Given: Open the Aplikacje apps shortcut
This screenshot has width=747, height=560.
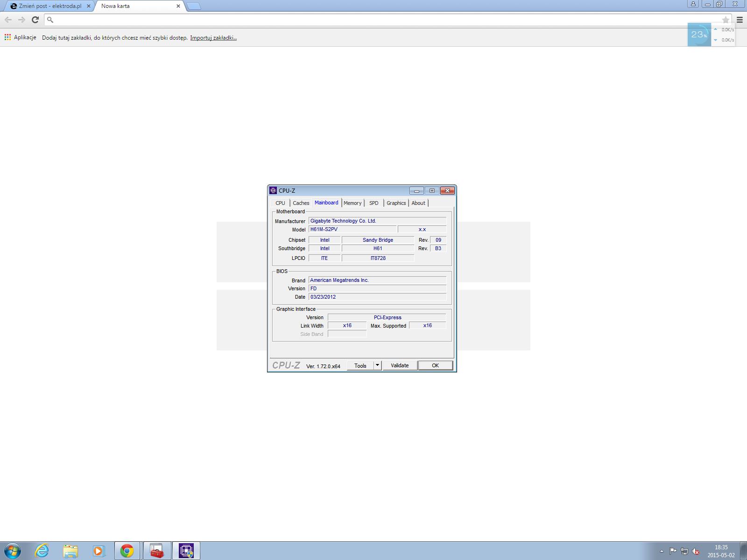Looking at the screenshot, I should [21, 37].
